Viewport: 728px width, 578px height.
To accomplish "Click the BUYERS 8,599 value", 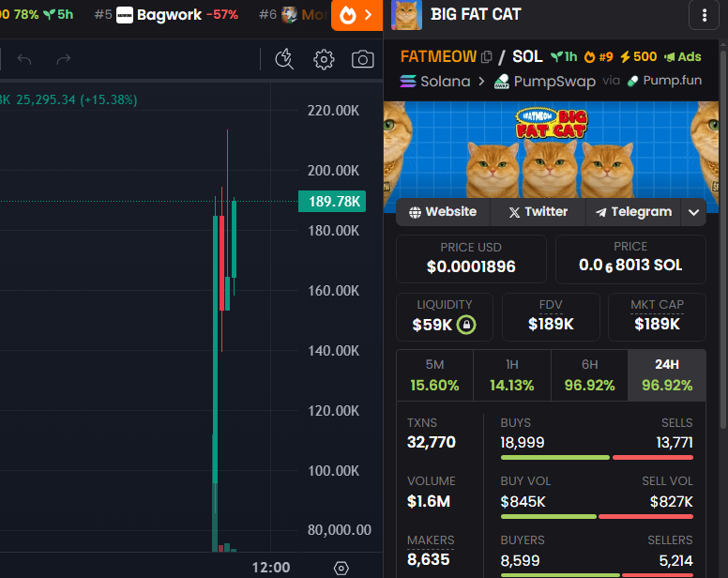I will coord(520,560).
